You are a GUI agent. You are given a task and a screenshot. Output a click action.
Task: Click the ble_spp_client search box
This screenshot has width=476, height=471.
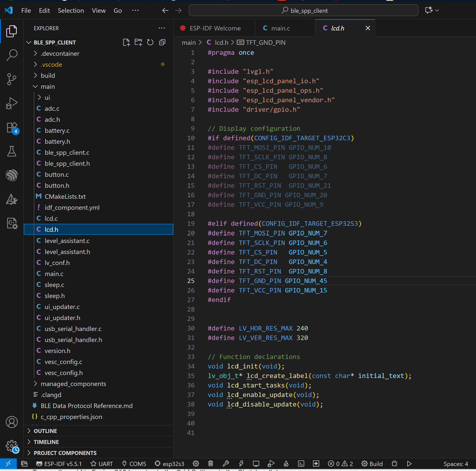click(x=303, y=10)
